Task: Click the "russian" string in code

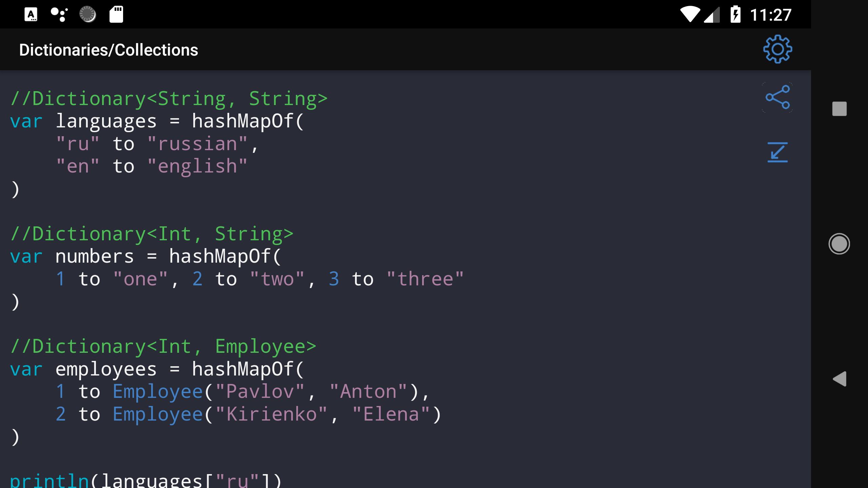Action: point(197,144)
